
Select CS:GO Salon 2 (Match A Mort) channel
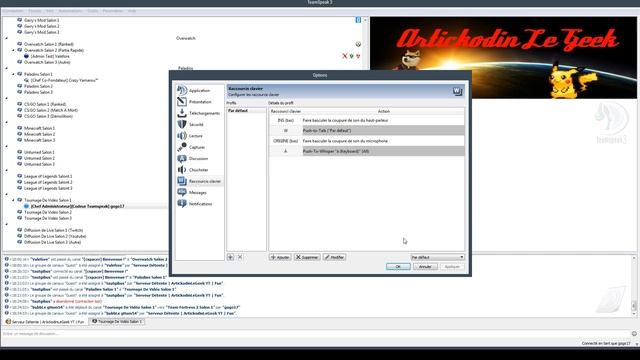pos(51,110)
